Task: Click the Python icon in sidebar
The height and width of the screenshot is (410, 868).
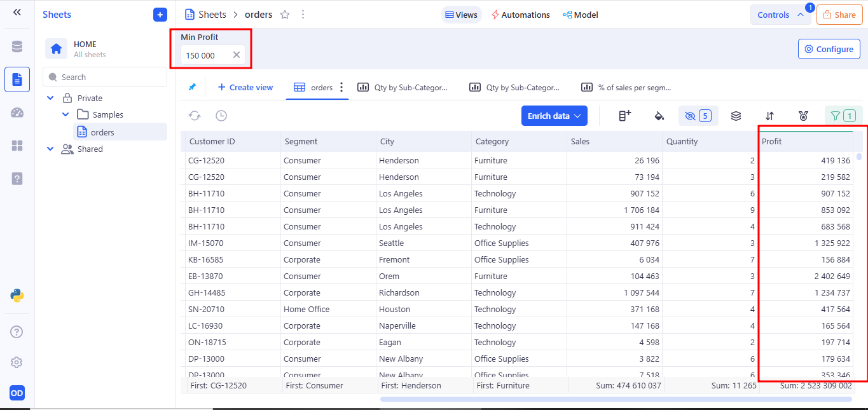Action: pyautogui.click(x=17, y=295)
